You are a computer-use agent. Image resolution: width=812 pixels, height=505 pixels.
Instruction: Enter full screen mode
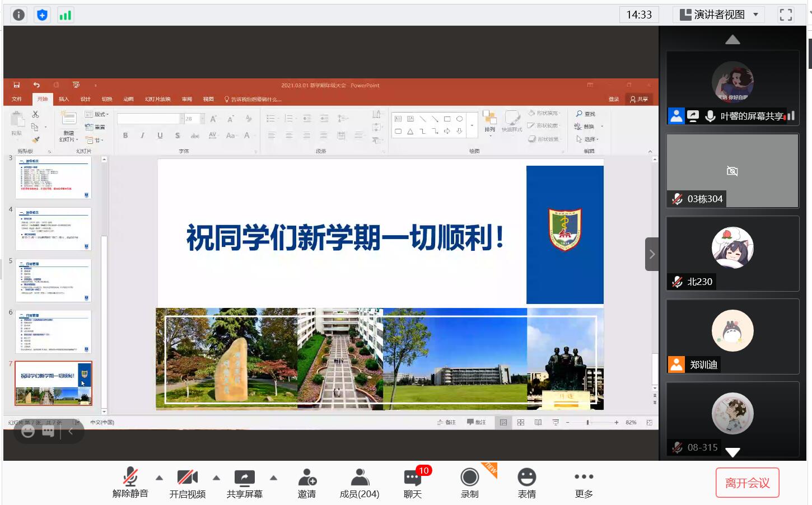[x=786, y=15]
